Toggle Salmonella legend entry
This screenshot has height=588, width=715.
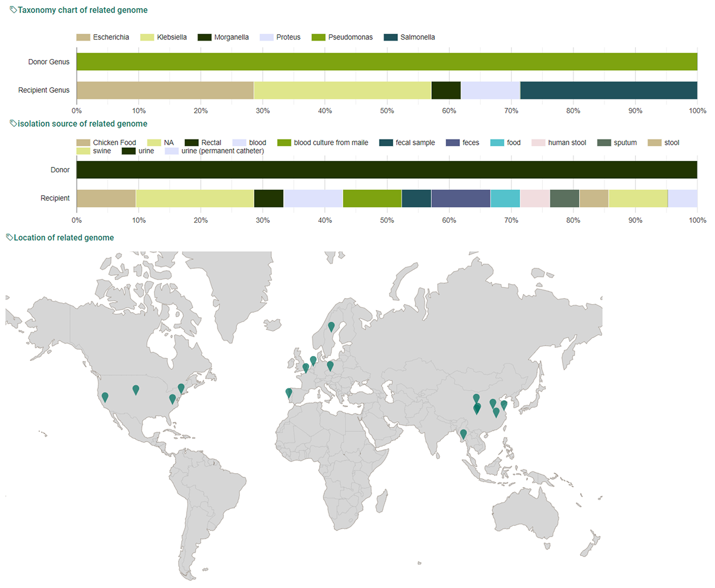pyautogui.click(x=409, y=37)
